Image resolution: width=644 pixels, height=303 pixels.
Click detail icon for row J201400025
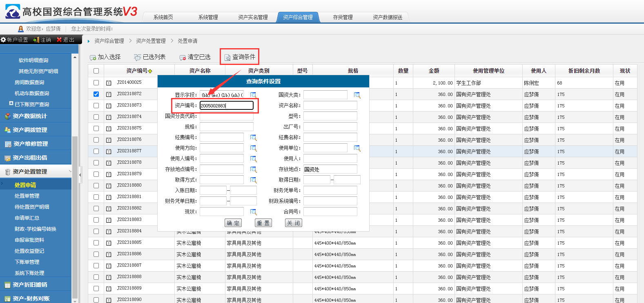pos(109,83)
